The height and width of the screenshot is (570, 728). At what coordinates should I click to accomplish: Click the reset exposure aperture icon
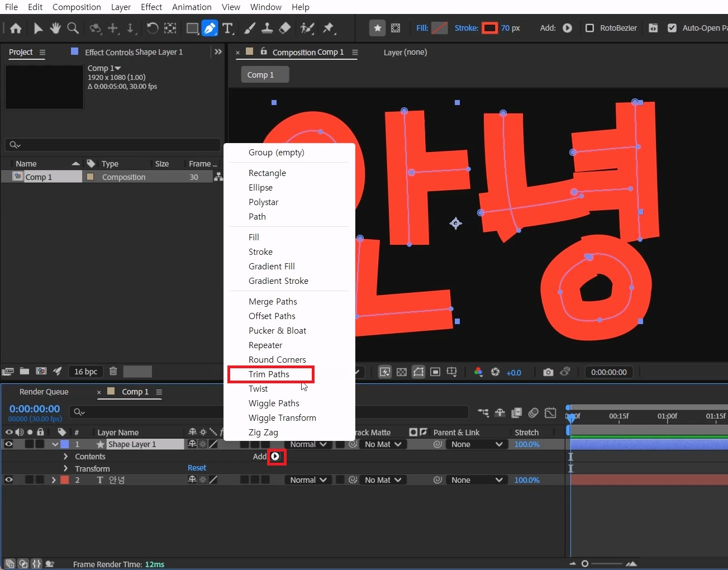(x=495, y=372)
